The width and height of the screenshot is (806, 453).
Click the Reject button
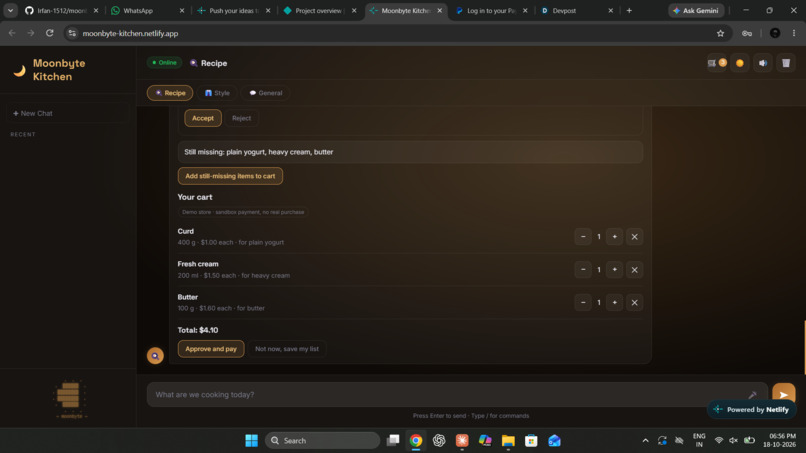(242, 118)
